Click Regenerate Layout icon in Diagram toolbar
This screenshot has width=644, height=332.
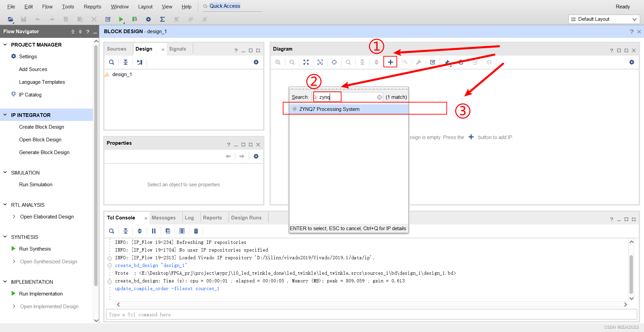461,62
